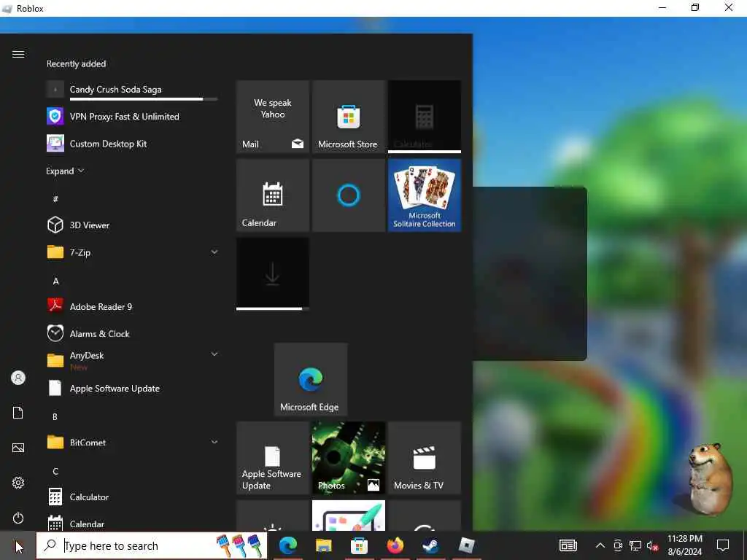
Task: Open the BitComet folder entry
Action: [x=132, y=443]
